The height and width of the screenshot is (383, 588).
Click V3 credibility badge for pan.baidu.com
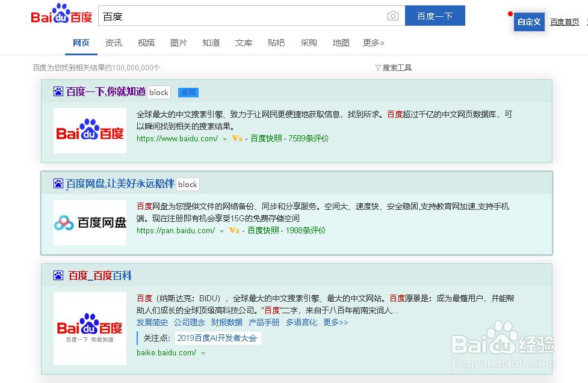pyautogui.click(x=234, y=230)
